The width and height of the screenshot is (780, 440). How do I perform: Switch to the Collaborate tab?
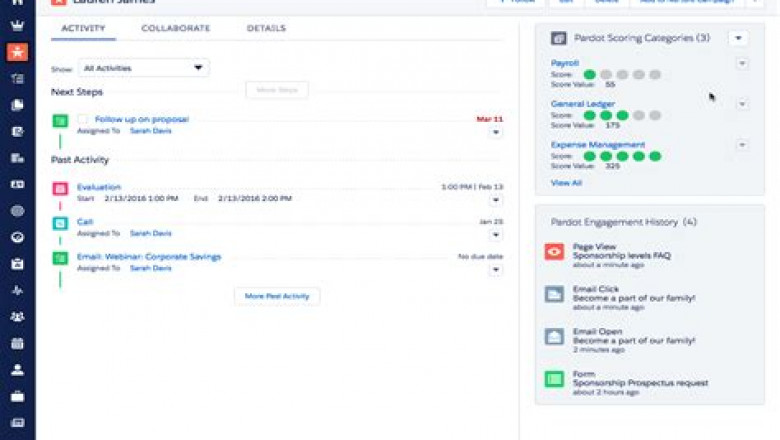coord(176,28)
